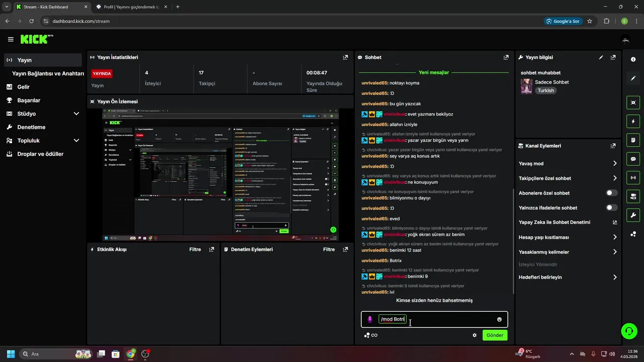
Task: Open chat settings gear icon
Action: 474,335
